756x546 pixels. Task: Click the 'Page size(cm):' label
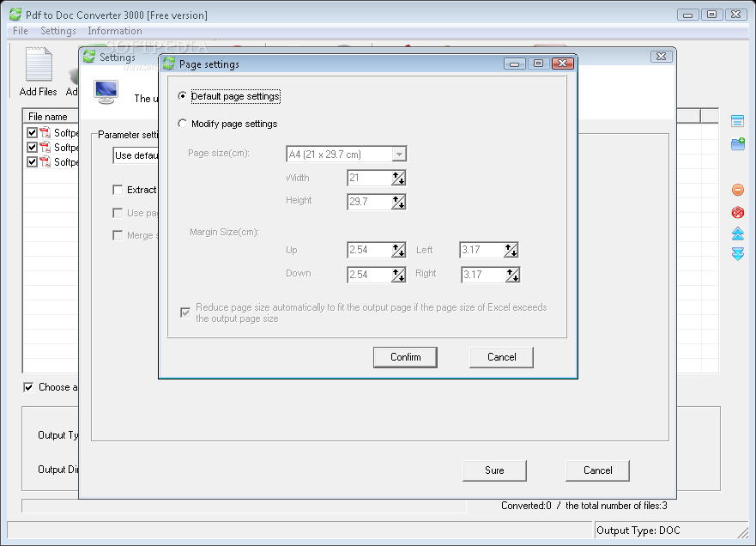click(x=219, y=153)
